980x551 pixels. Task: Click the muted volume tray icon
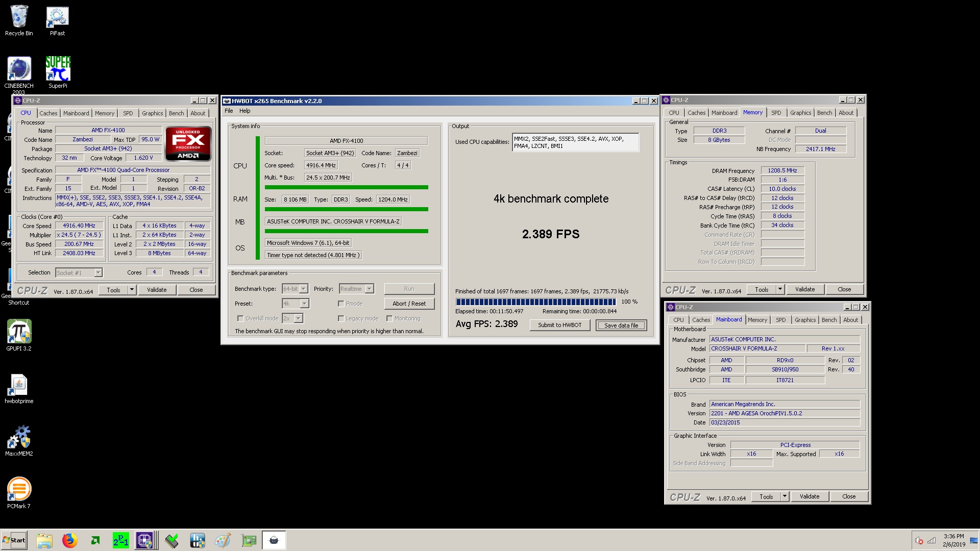coord(919,541)
